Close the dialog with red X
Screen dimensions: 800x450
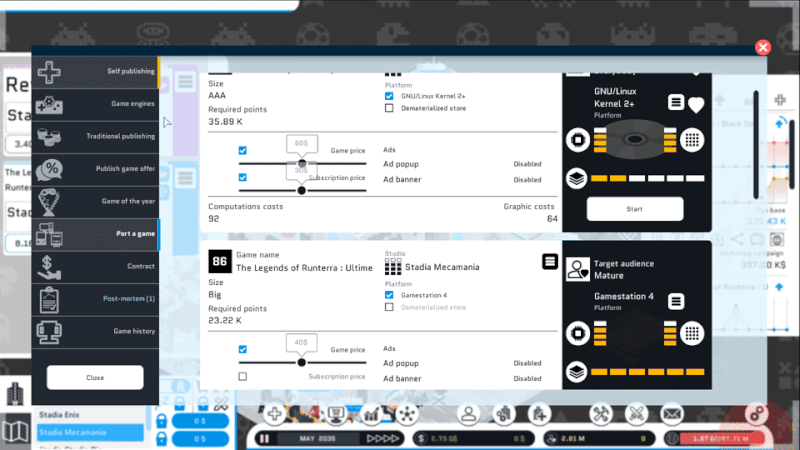click(763, 47)
